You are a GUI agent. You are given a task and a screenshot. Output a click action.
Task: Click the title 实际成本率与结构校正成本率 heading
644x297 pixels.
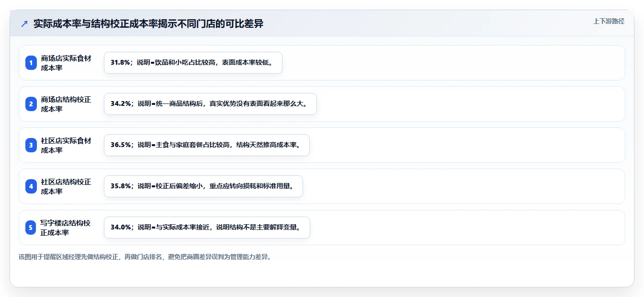148,24
